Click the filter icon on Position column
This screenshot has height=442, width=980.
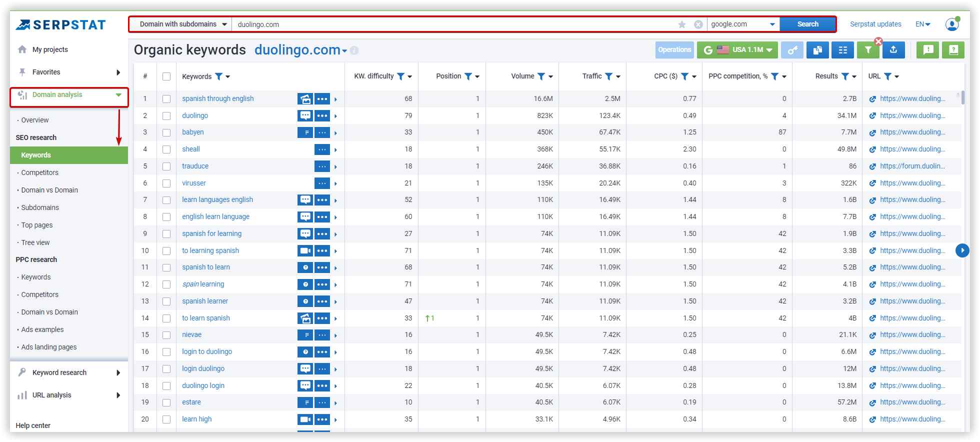tap(468, 76)
